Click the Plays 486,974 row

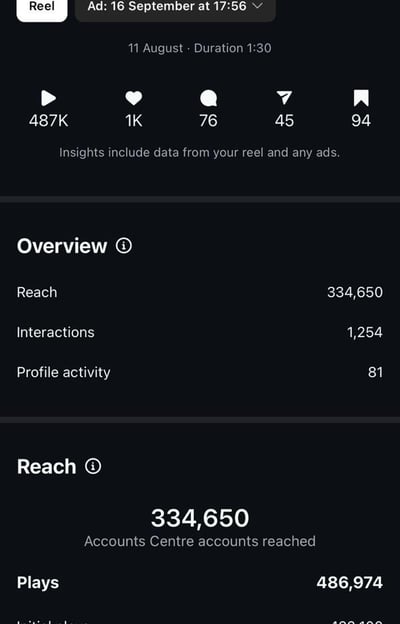point(200,583)
